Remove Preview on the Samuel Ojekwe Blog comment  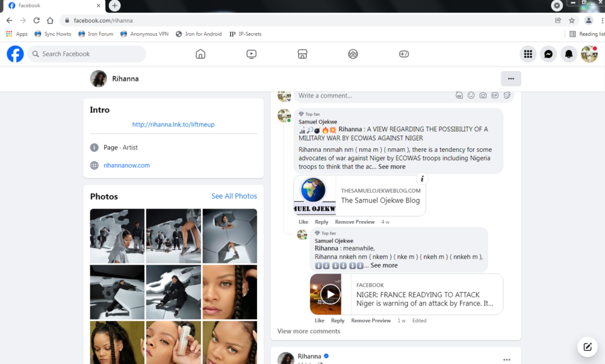[354, 222]
